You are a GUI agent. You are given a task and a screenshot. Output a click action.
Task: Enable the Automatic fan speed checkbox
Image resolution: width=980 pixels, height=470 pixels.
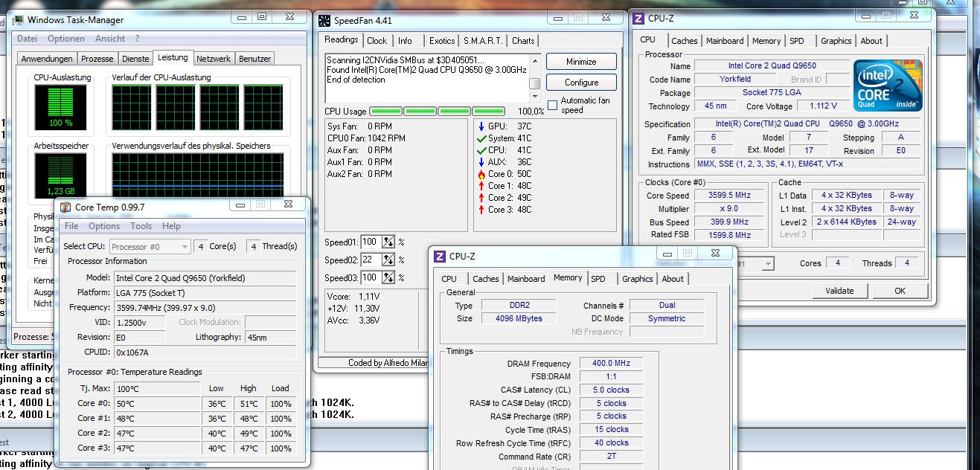(552, 105)
